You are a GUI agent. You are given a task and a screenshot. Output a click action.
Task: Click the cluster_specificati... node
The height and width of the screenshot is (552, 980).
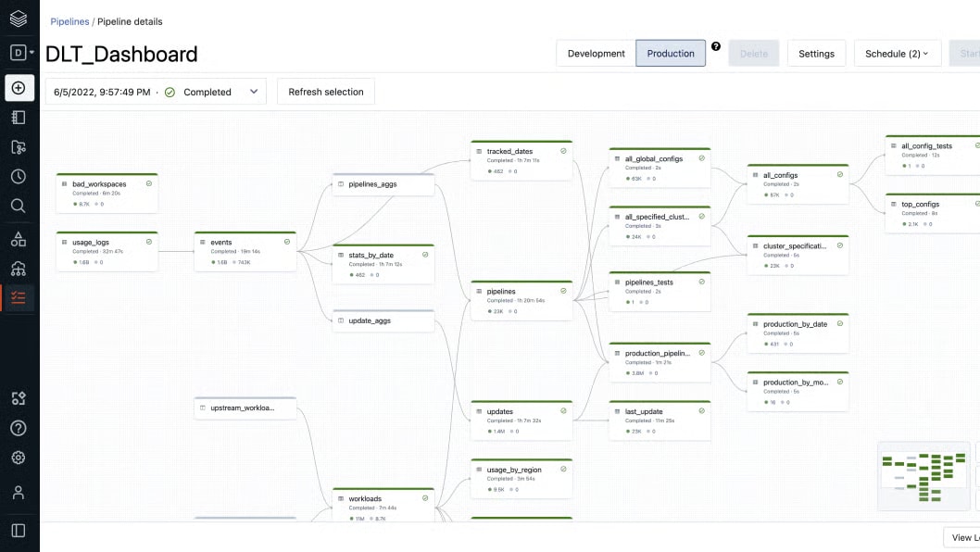pos(798,255)
